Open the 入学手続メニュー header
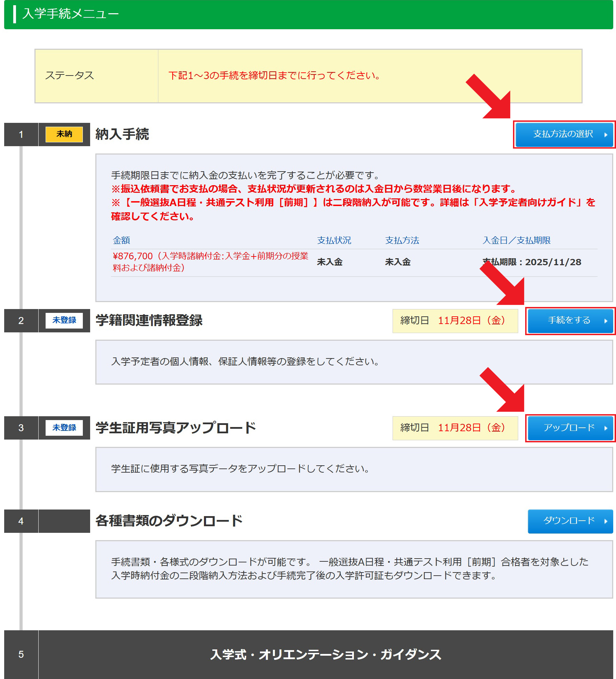Viewport: 616px width, 679px height. point(70,14)
